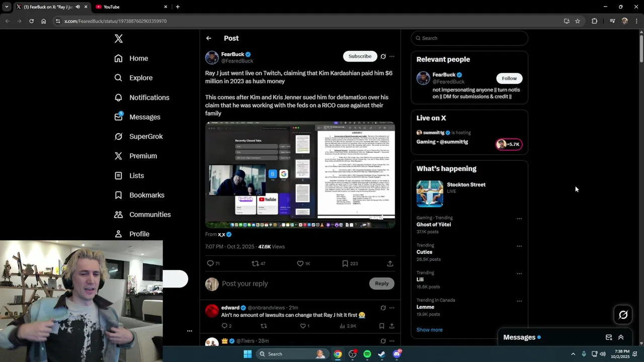Play the Ray J video in the post
This screenshot has width=644, height=362.
point(300,174)
